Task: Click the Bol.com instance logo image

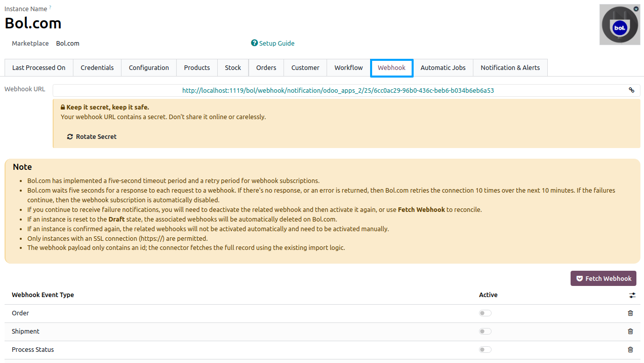Action: pos(620,25)
